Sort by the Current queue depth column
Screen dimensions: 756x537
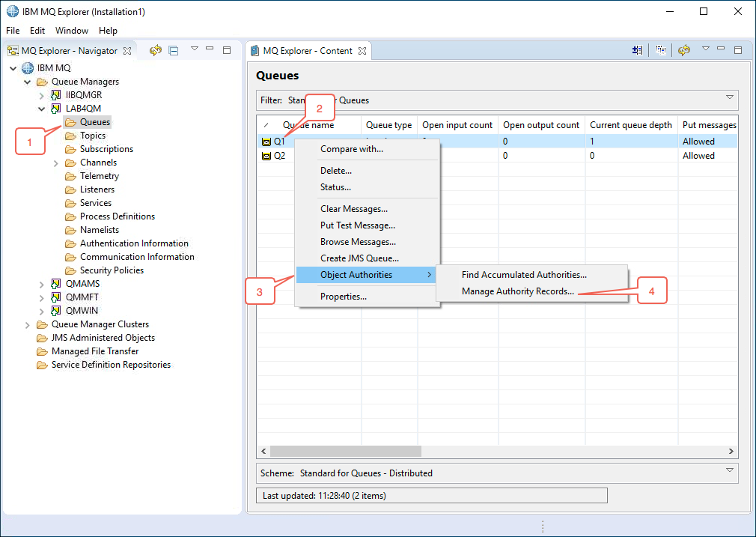tap(631, 125)
